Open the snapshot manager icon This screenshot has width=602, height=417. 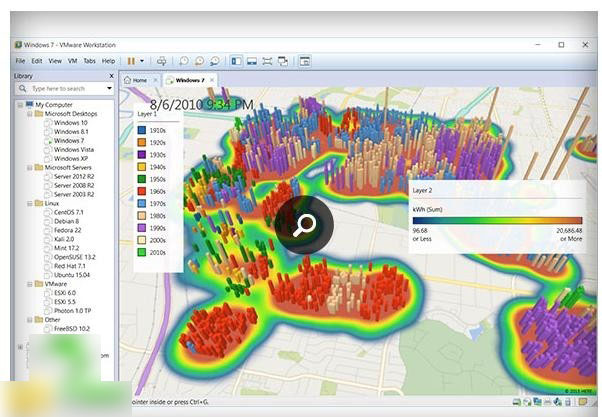(x=216, y=61)
